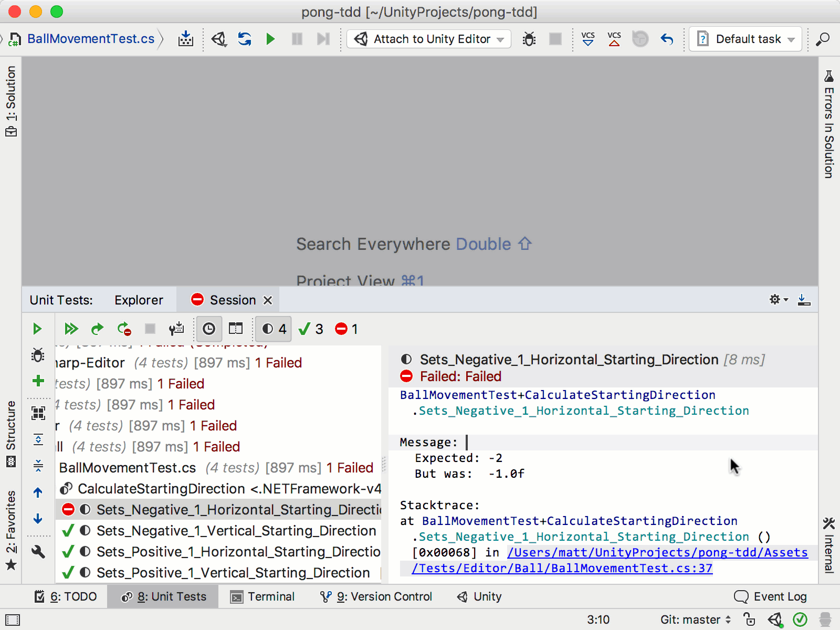Click the VCS commit icon
Screen dimensions: 840x630
[x=614, y=39]
